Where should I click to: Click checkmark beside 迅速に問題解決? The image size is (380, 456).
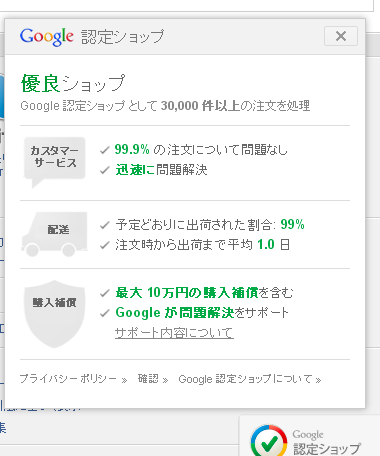click(105, 170)
